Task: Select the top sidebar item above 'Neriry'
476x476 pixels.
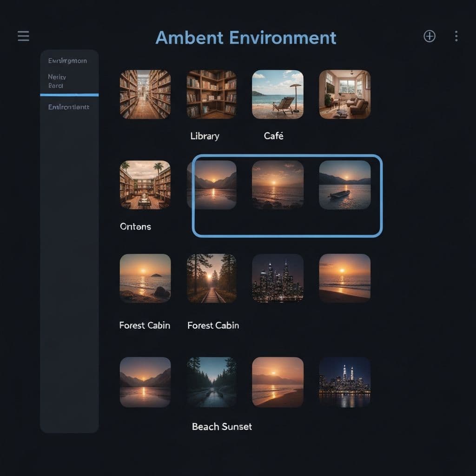Action: pyautogui.click(x=67, y=61)
